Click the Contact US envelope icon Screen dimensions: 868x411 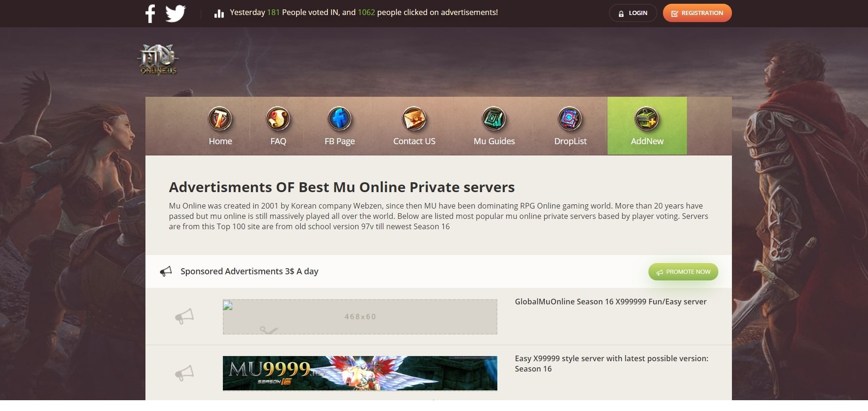click(414, 118)
